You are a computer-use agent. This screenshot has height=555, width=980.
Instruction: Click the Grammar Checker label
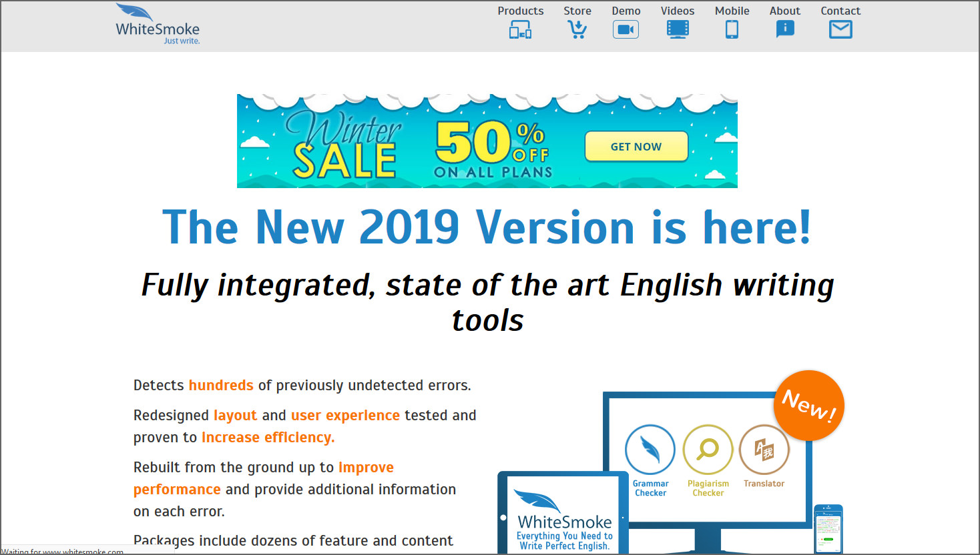[650, 488]
